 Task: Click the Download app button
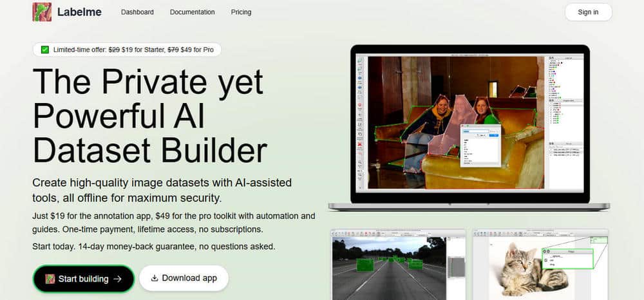[x=184, y=278]
